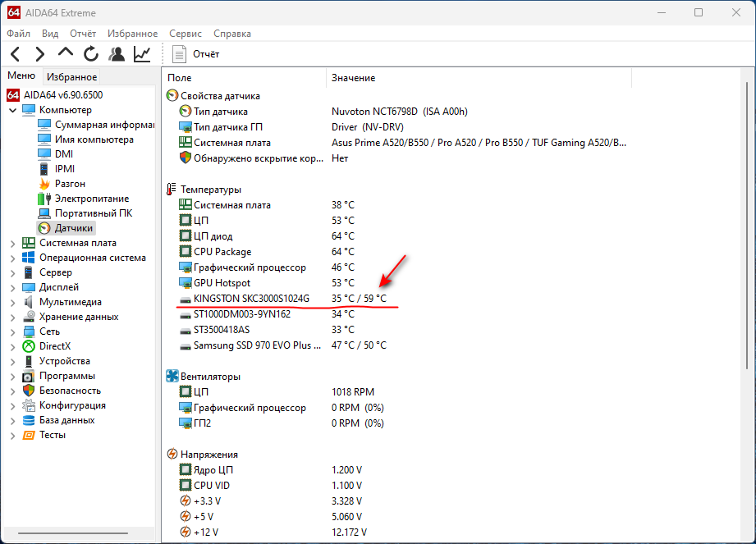Viewport: 756px width, 544px height.
Task: Open the graph chart toolbar icon
Action: 142,54
